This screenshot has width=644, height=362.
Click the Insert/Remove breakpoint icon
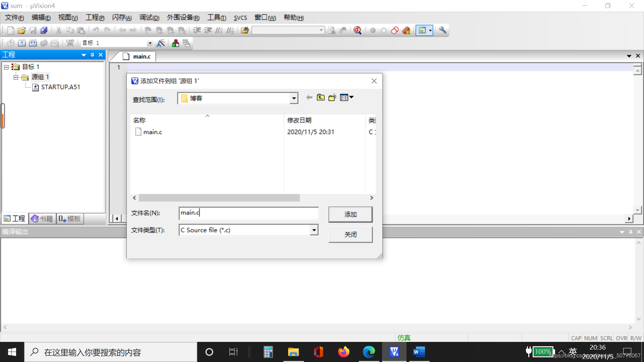(x=373, y=31)
